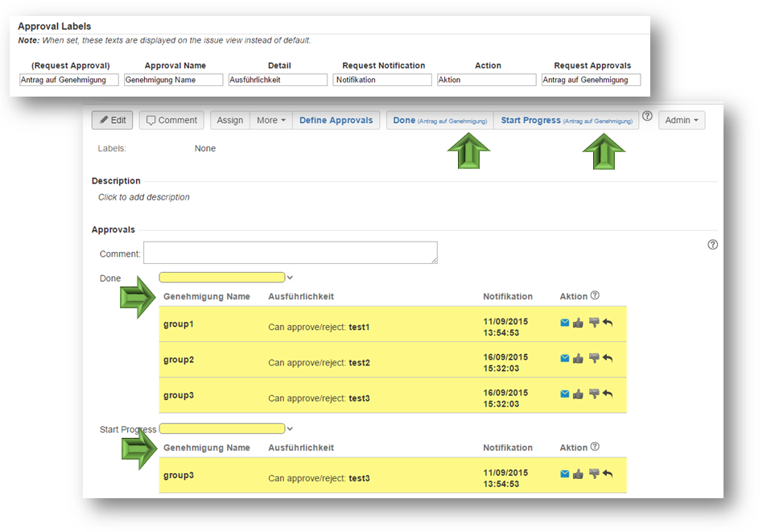Click the Done transition button

point(440,121)
